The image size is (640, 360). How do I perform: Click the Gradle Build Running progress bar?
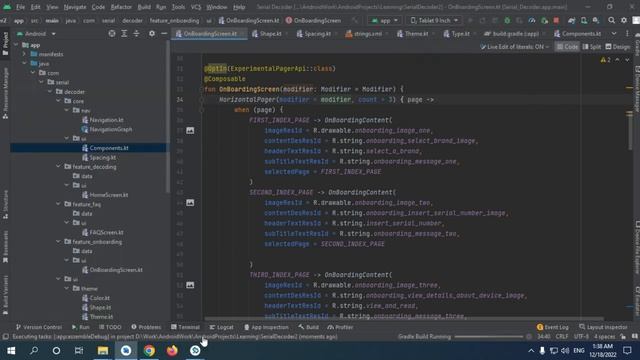[489, 337]
